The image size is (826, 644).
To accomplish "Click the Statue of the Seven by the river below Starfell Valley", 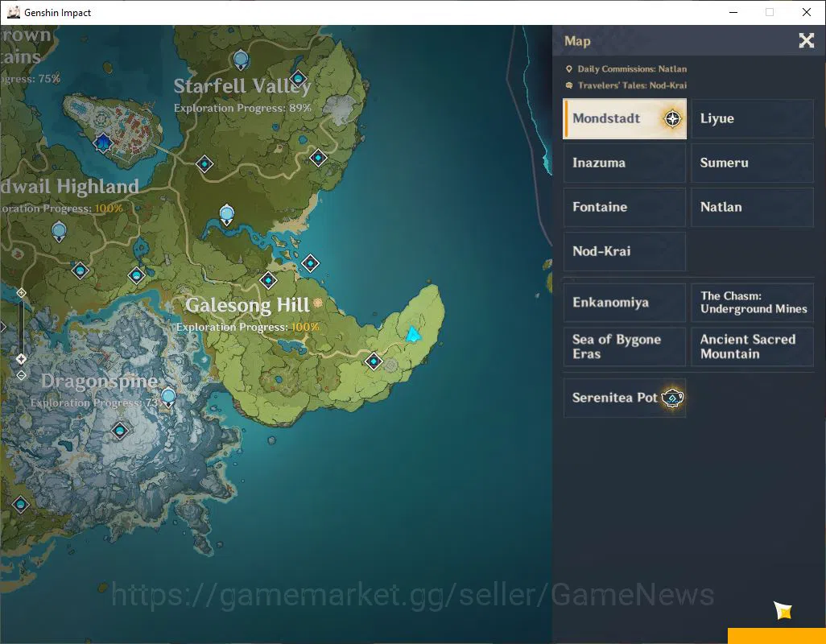I will pos(226,214).
